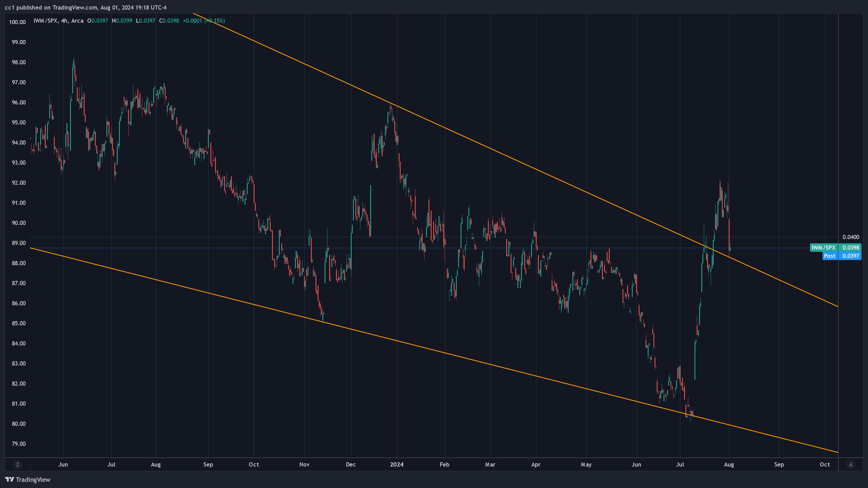This screenshot has height=488, width=868.
Task: Click the 100.00 price scale label
Action: click(18, 22)
